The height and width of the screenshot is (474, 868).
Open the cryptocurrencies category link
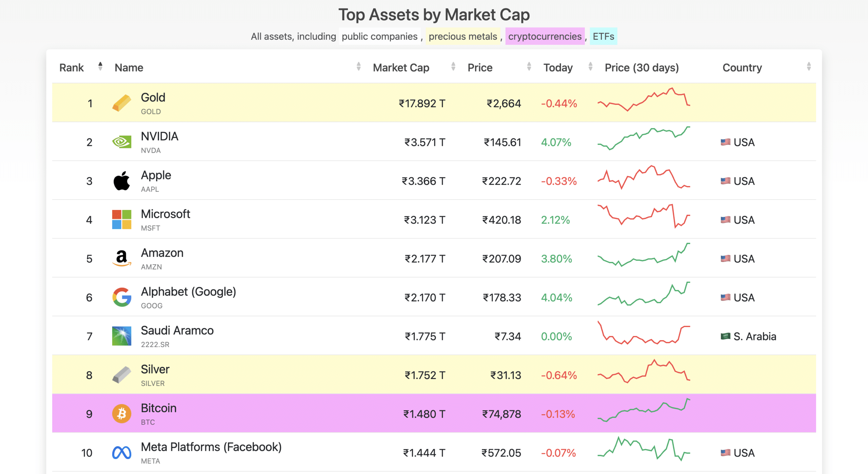click(x=545, y=36)
